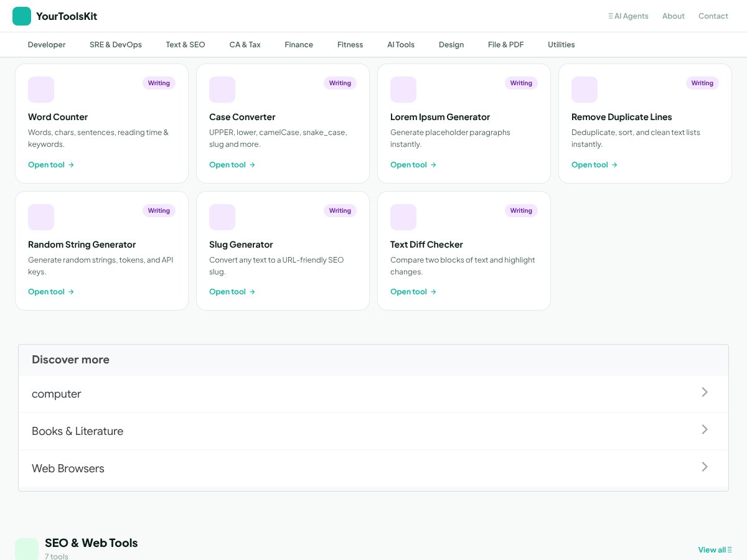Select the Books & Literature topic
The image size is (747, 560).
point(374,431)
